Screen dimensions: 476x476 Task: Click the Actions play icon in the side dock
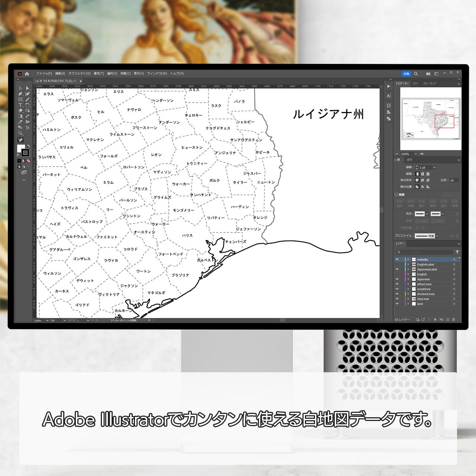pyautogui.click(x=389, y=86)
